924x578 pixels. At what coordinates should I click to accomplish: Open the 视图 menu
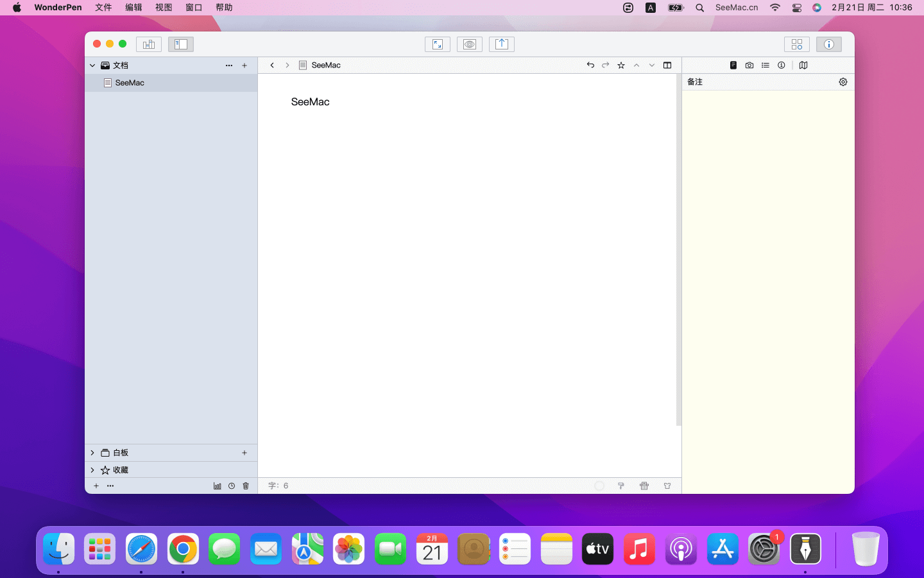[x=164, y=8]
